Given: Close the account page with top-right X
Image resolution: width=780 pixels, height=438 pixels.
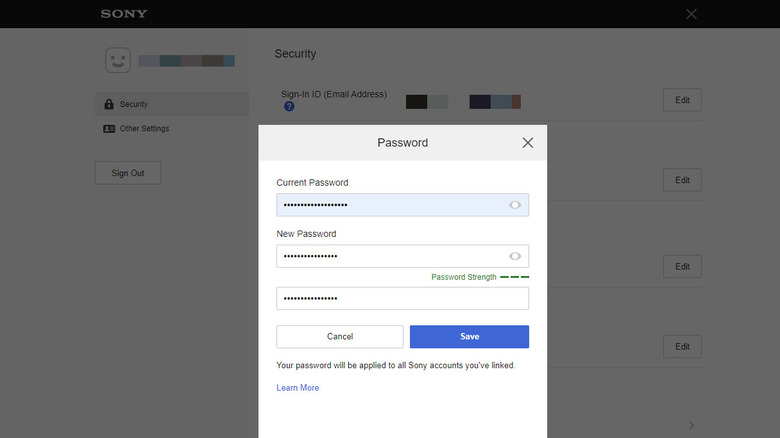Looking at the screenshot, I should coord(691,14).
